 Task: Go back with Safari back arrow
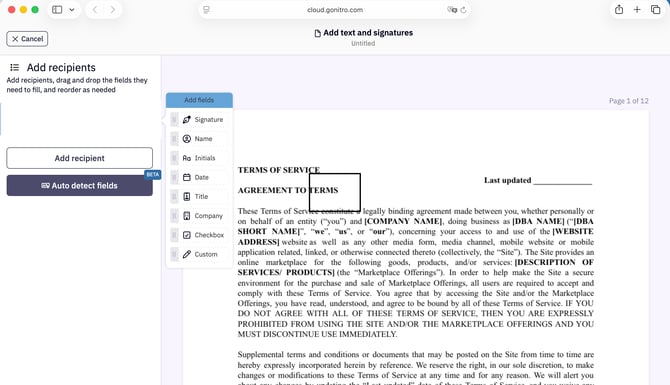click(95, 9)
